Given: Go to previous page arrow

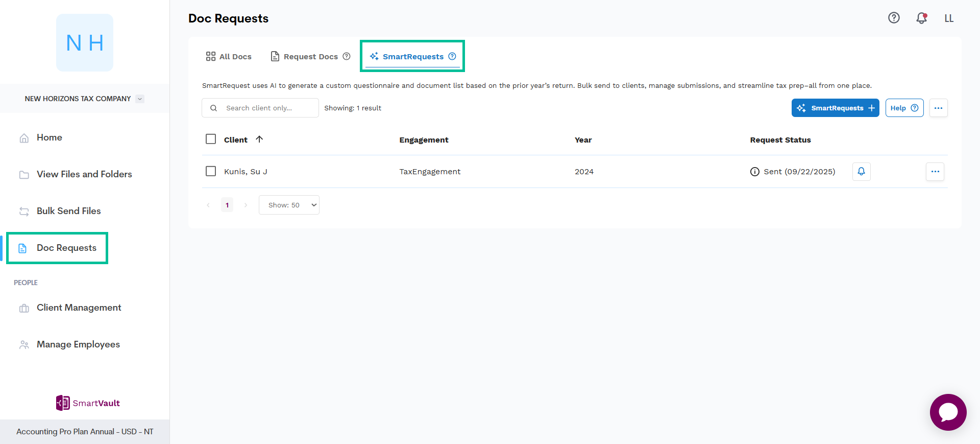Looking at the screenshot, I should tap(208, 205).
